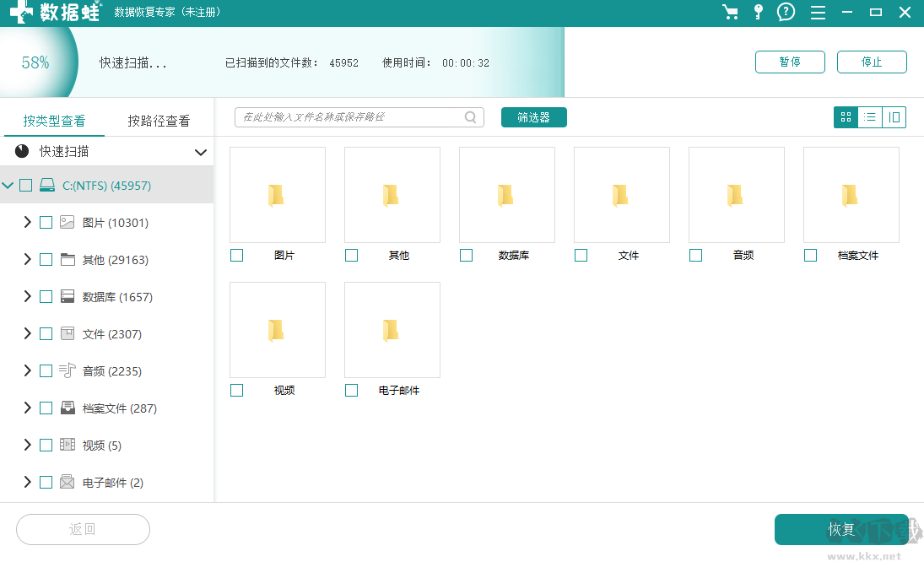
Task: Click the search magnifier icon
Action: pyautogui.click(x=469, y=117)
